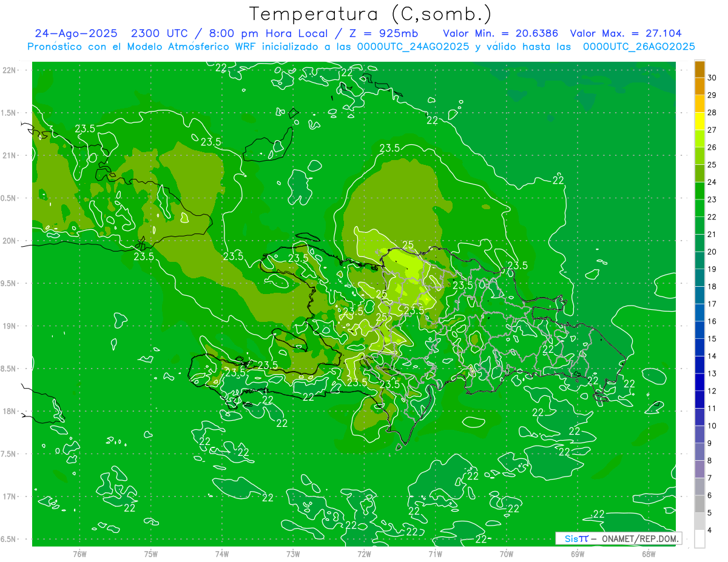Click the '69W' longitude axis label

coord(578,554)
